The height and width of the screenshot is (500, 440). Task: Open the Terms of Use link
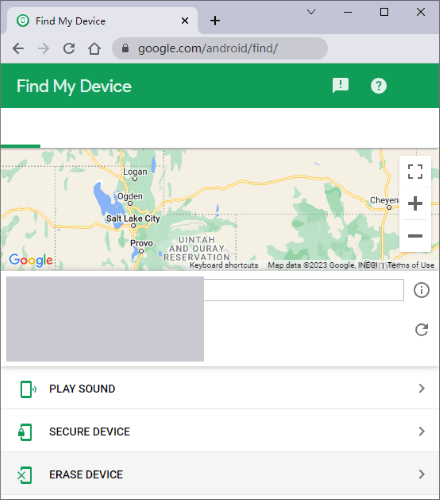click(x=411, y=265)
